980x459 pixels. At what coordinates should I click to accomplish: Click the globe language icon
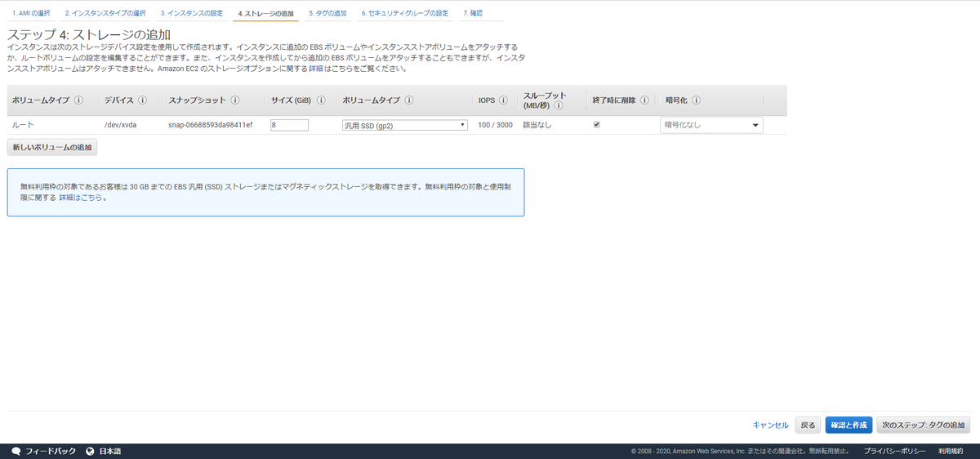[x=90, y=451]
